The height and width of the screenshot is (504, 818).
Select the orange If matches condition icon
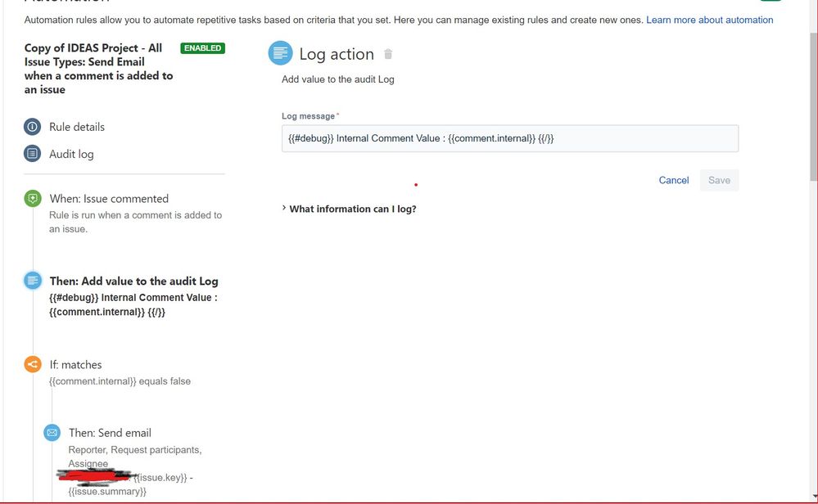click(33, 364)
